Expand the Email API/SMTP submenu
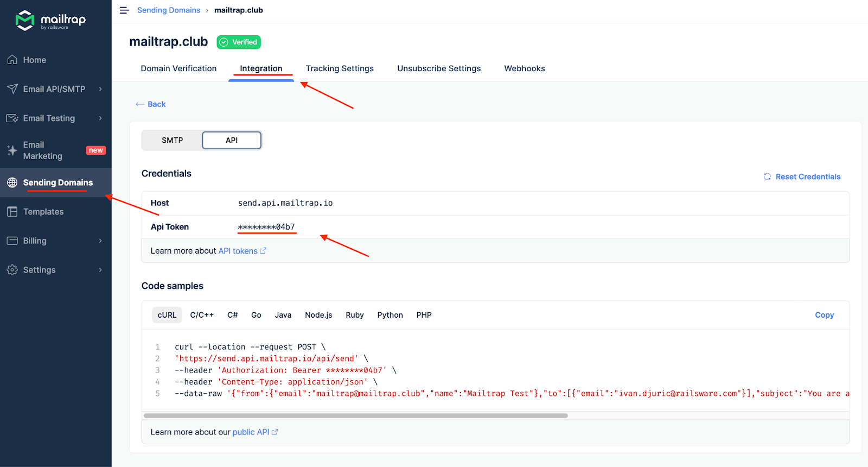868x467 pixels. click(100, 89)
